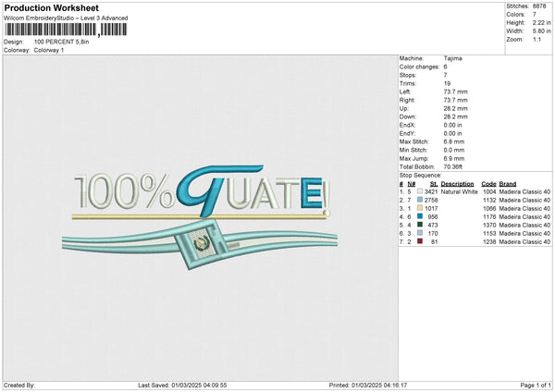Screen dimensions: 555x392
Task: Click the barcode under the worksheet title
Action: (x=63, y=31)
